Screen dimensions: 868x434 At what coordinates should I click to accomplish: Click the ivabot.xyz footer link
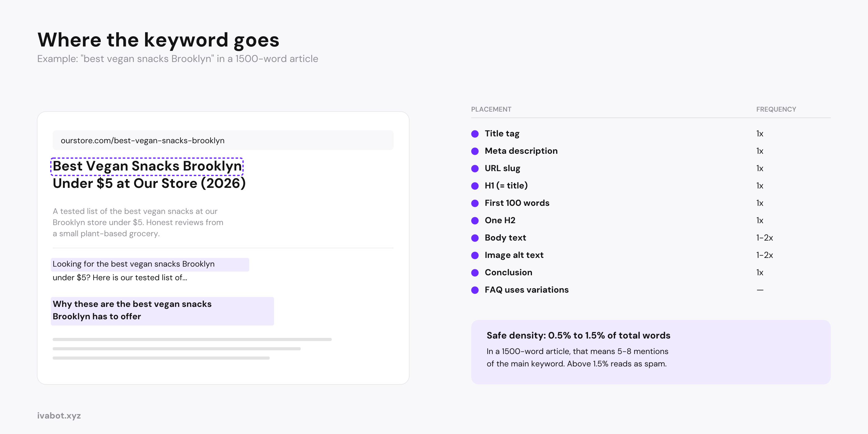(x=59, y=416)
